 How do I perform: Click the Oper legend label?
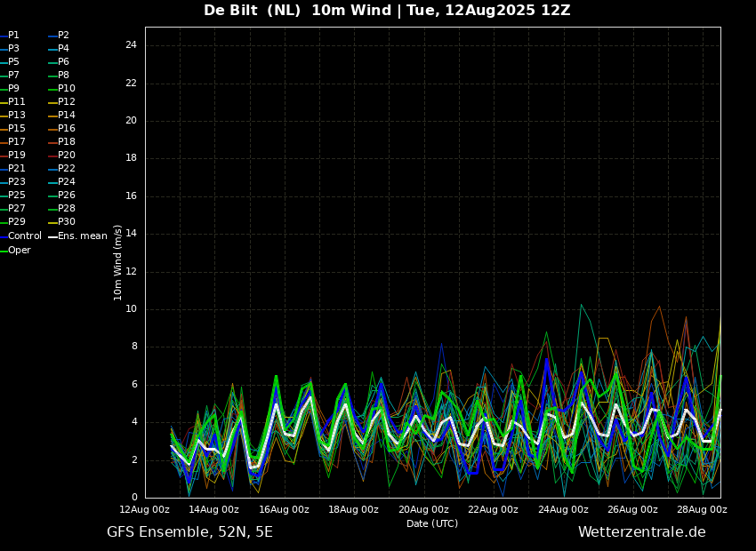coord(20,251)
